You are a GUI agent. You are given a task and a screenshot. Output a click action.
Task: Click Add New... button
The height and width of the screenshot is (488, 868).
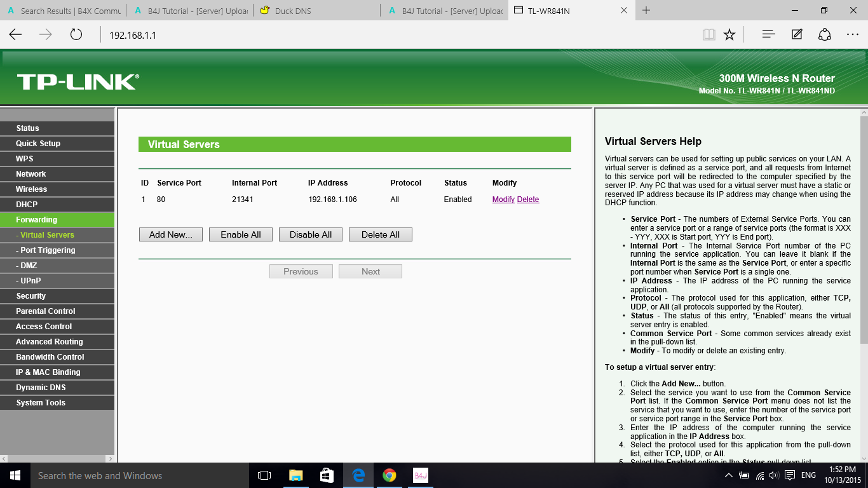click(171, 234)
